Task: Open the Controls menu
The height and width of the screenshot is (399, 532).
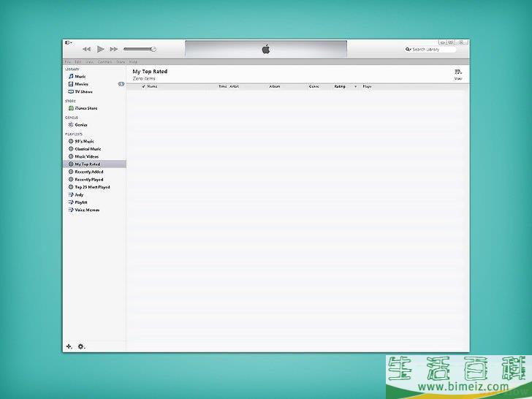Action: click(x=104, y=62)
